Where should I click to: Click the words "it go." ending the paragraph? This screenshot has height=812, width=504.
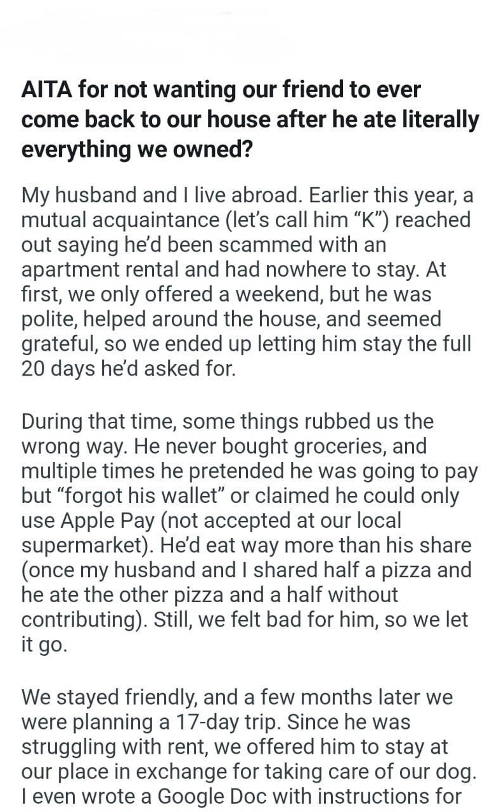tap(43, 643)
